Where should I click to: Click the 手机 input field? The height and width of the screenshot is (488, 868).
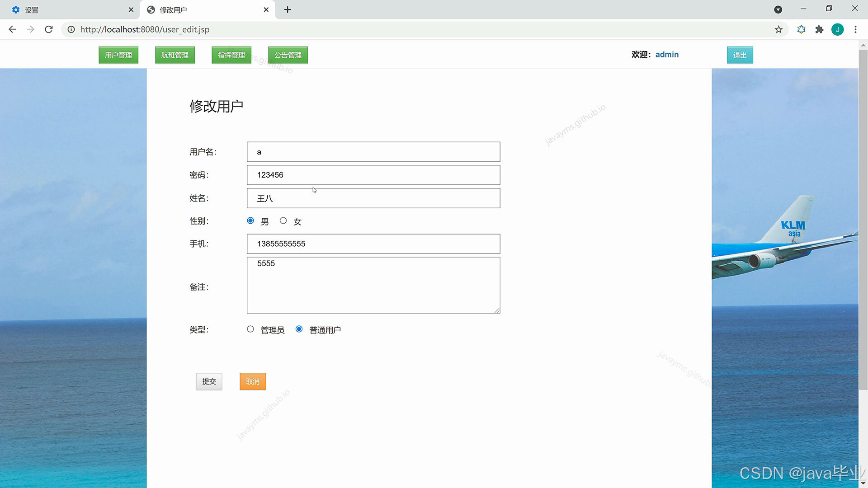(x=373, y=244)
